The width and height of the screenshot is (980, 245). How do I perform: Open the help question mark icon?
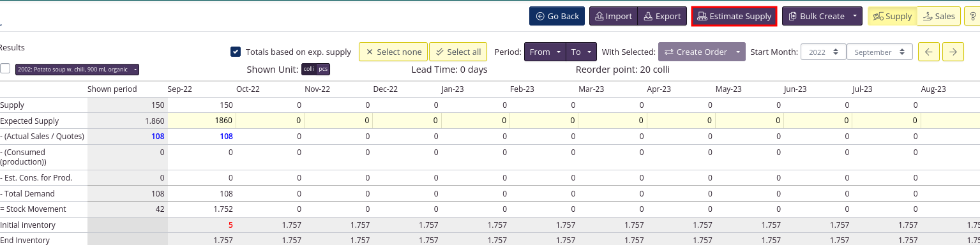pos(973,16)
